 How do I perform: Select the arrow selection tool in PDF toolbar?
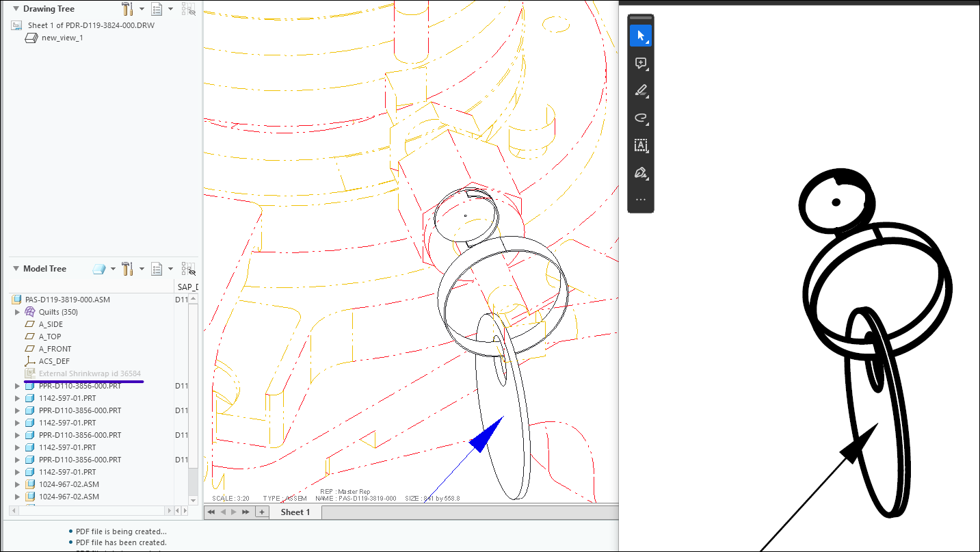coord(640,36)
